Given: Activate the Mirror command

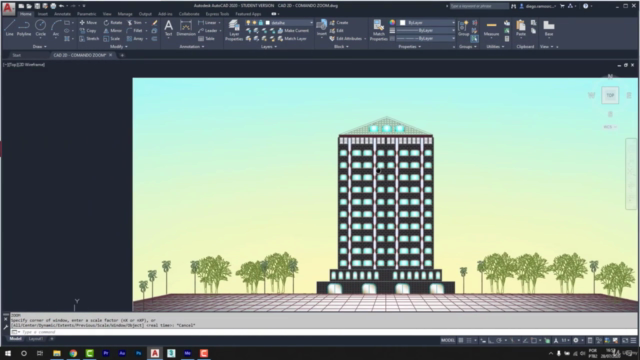Looking at the screenshot, I should point(113,31).
